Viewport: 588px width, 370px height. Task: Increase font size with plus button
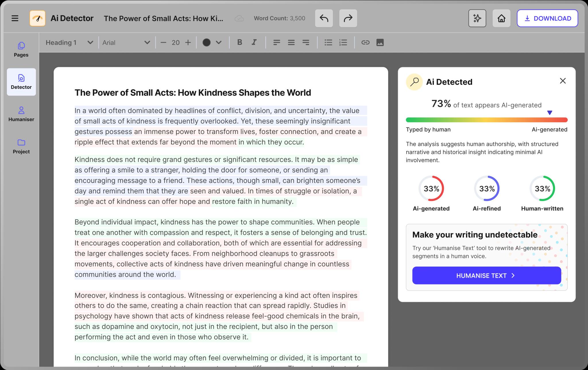click(x=188, y=42)
